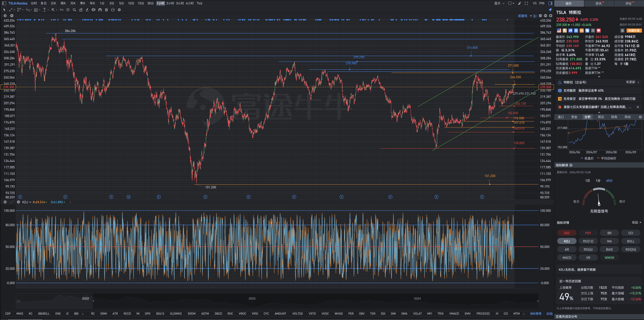Add TSLA to favorites heart
The width and height of the screenshot is (644, 320).
tap(598, 31)
